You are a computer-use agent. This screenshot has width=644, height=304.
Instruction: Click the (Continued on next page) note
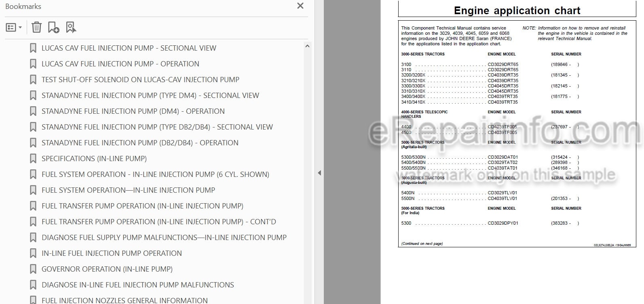click(x=422, y=244)
